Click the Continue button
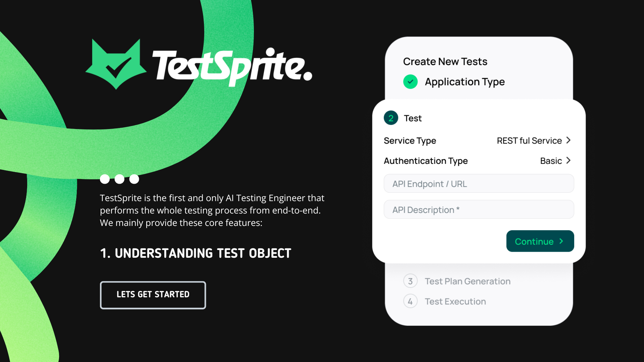The image size is (644, 362). pos(540,241)
